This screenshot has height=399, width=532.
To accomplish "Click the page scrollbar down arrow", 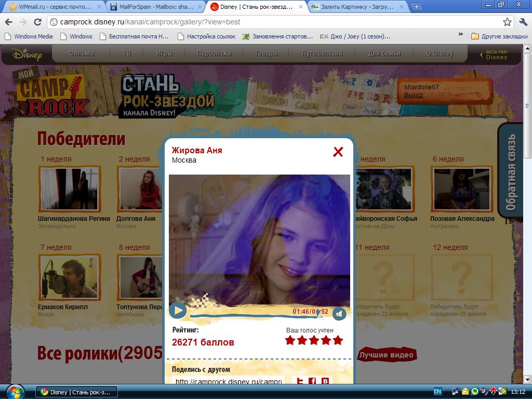I will [528, 379].
